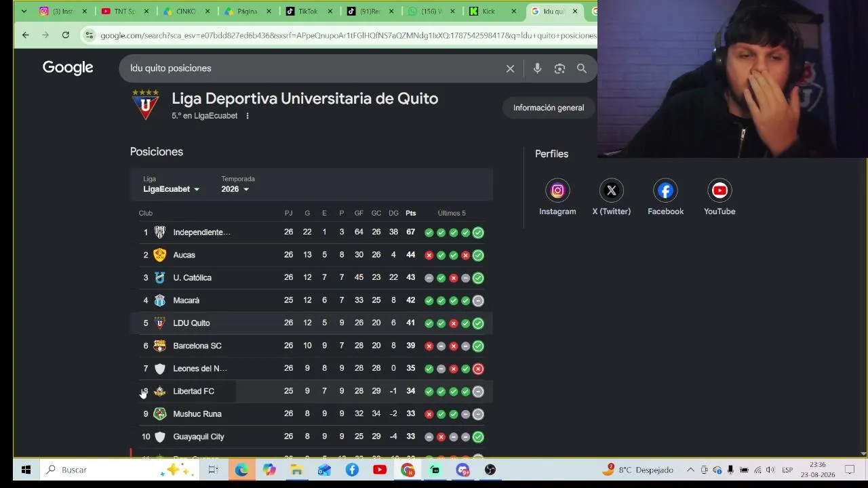Switch to the WhatsApp (156) tab
The height and width of the screenshot is (488, 868).
(431, 12)
